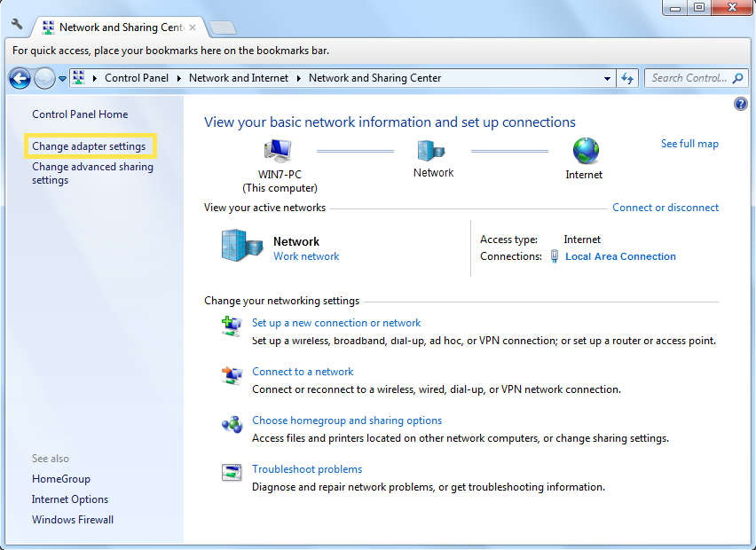Click the WIN7-PC computer icon

(278, 151)
